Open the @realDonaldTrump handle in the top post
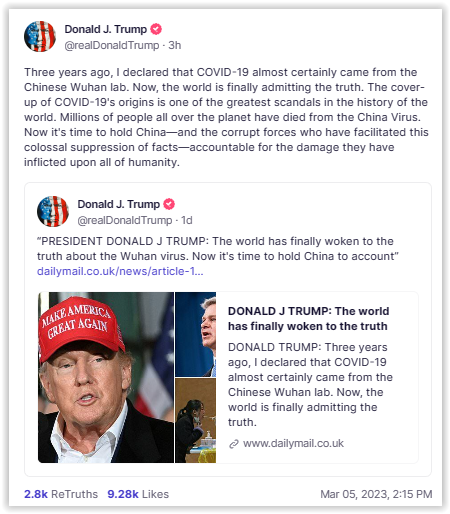Image resolution: width=450 pixels, height=514 pixels. pos(112,45)
